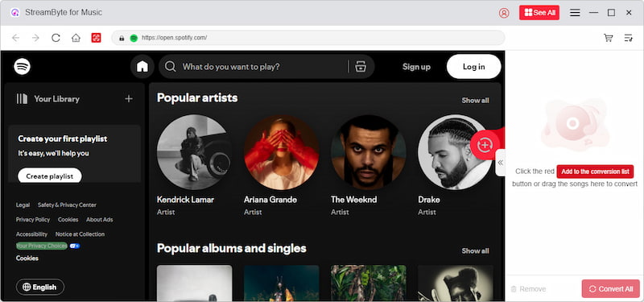Reload the page

point(56,38)
